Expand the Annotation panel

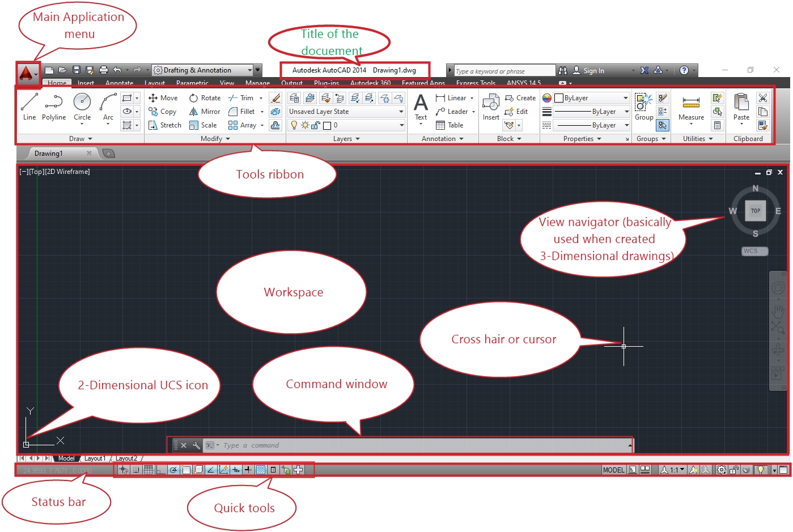click(x=443, y=139)
